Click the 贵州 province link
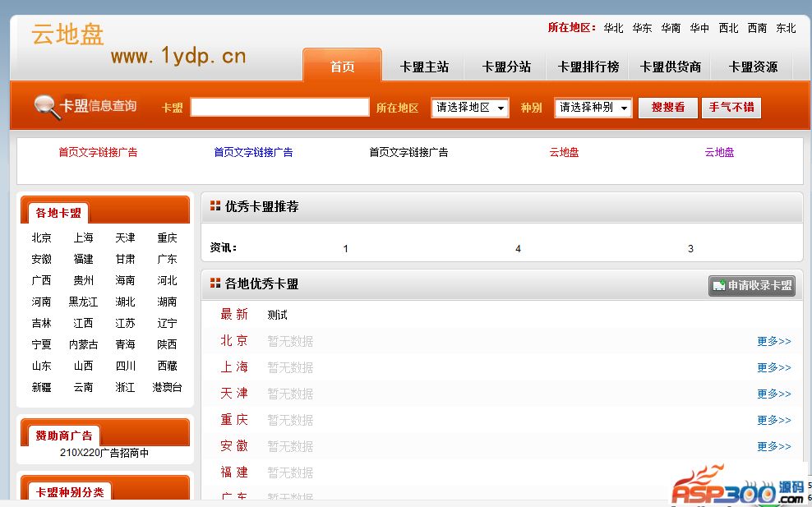Image resolution: width=812 pixels, height=507 pixels. pyautogui.click(x=83, y=280)
